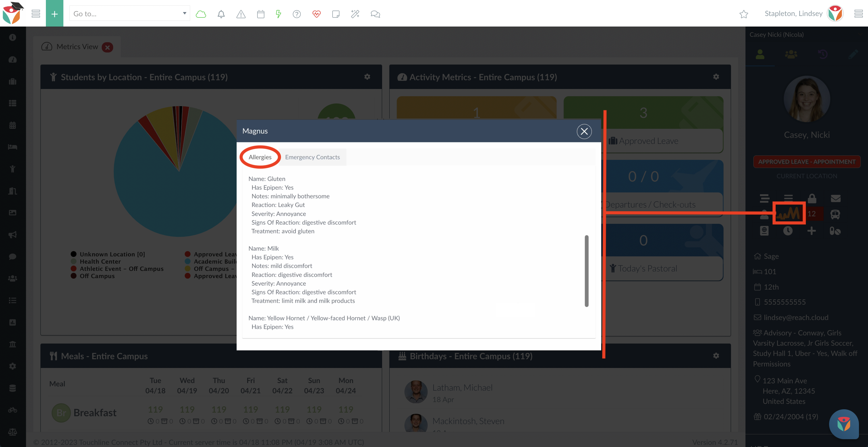Open the chat bubbles icon
The height and width of the screenshot is (447, 868).
[x=375, y=14]
